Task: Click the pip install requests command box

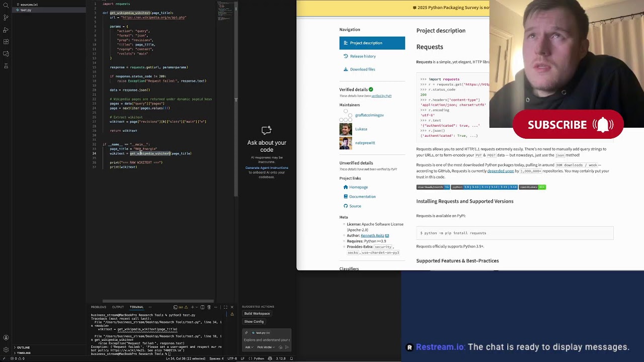Action: 515,233
